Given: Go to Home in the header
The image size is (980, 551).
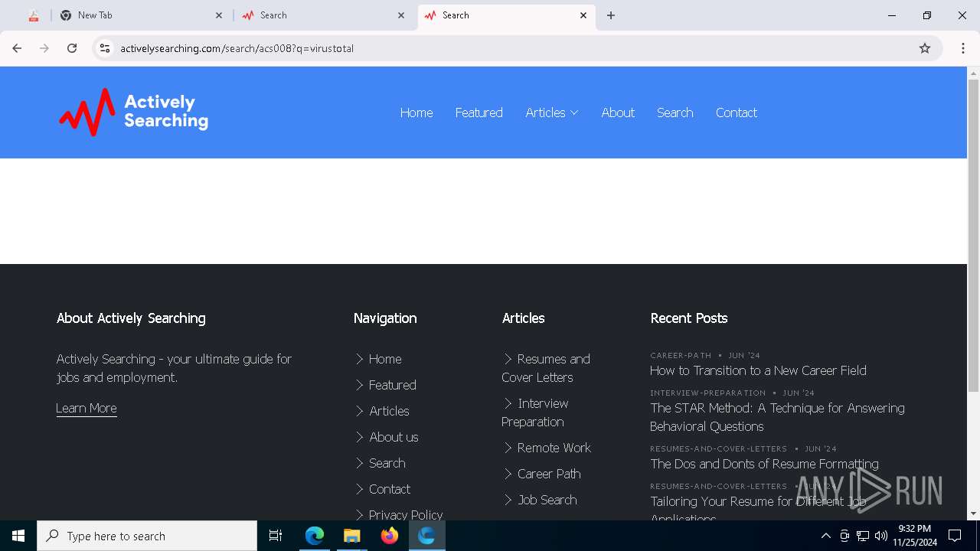Looking at the screenshot, I should point(416,112).
